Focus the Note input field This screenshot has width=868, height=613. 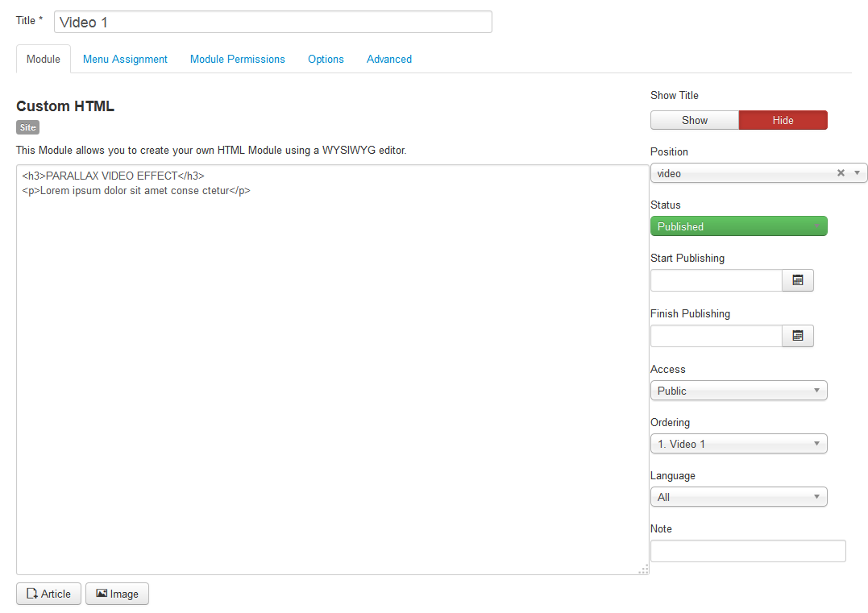pos(748,551)
